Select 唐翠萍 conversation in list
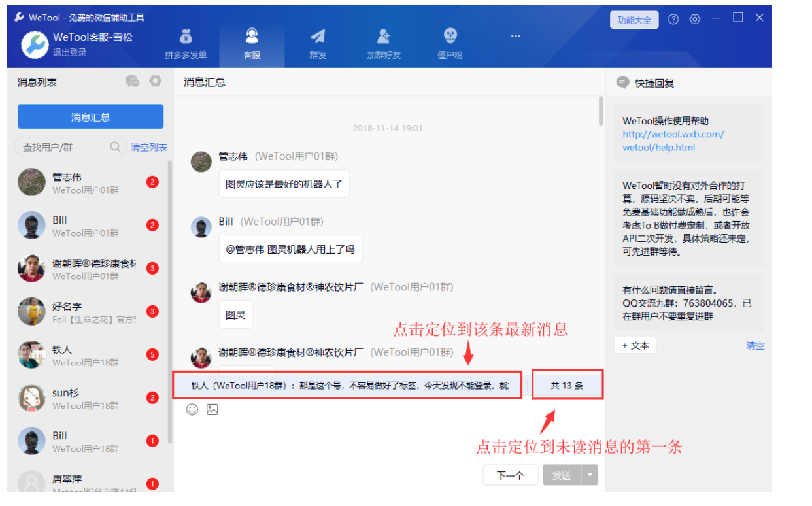Screen dimensions: 812x506 [x=90, y=481]
